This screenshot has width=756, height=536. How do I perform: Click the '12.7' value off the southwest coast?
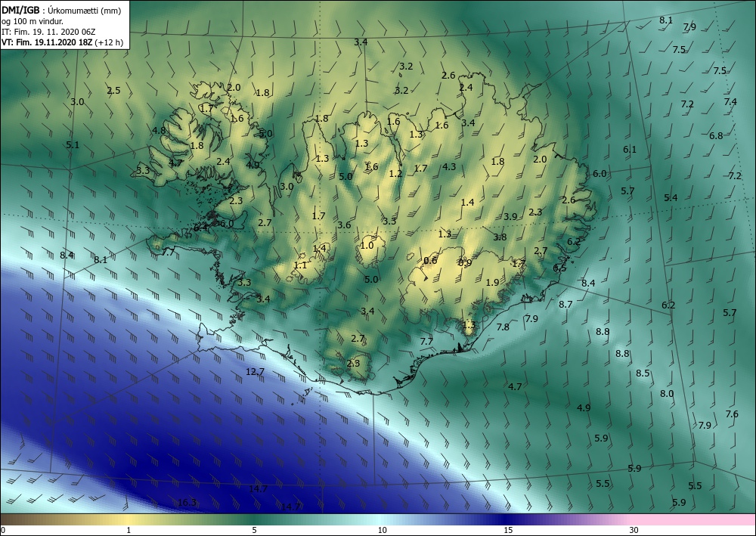click(x=255, y=372)
